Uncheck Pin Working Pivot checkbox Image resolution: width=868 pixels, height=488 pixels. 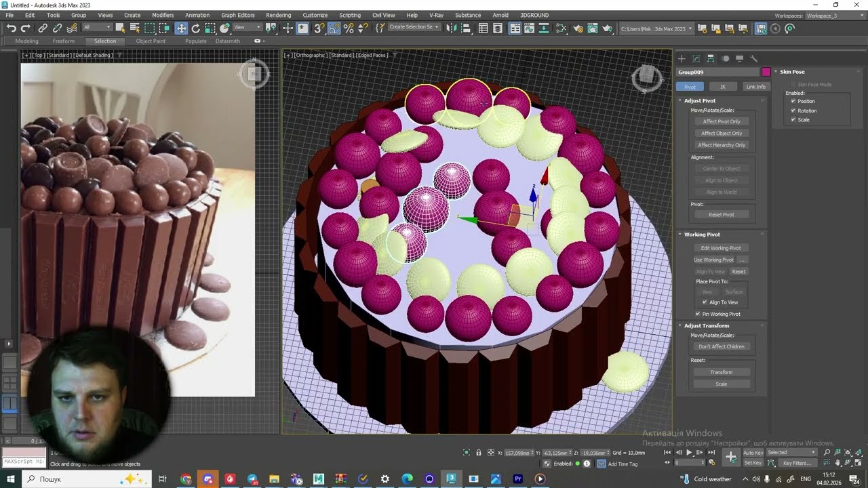pos(698,314)
